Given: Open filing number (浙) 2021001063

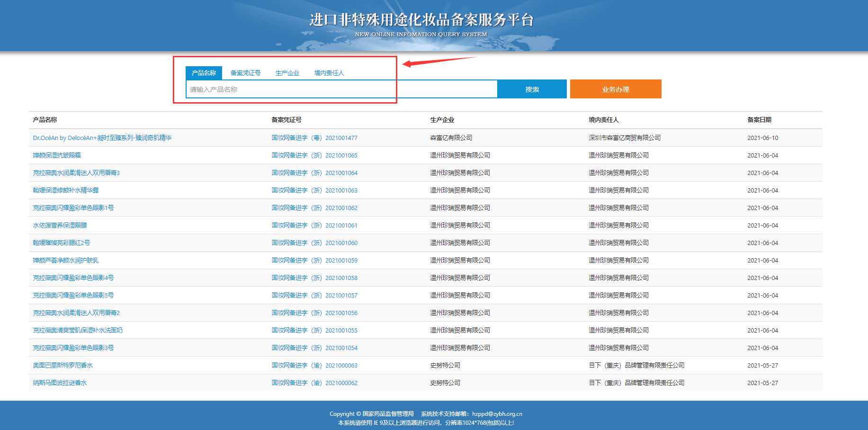Looking at the screenshot, I should (x=314, y=190).
